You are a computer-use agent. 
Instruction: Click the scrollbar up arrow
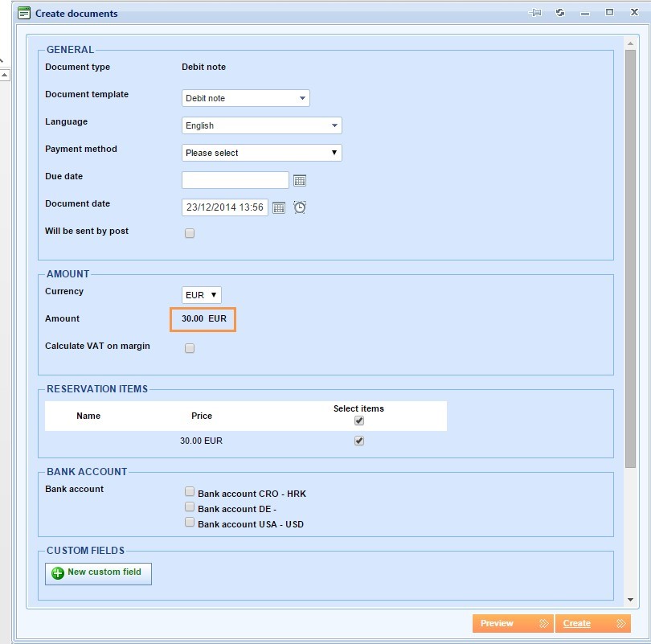tap(630, 43)
